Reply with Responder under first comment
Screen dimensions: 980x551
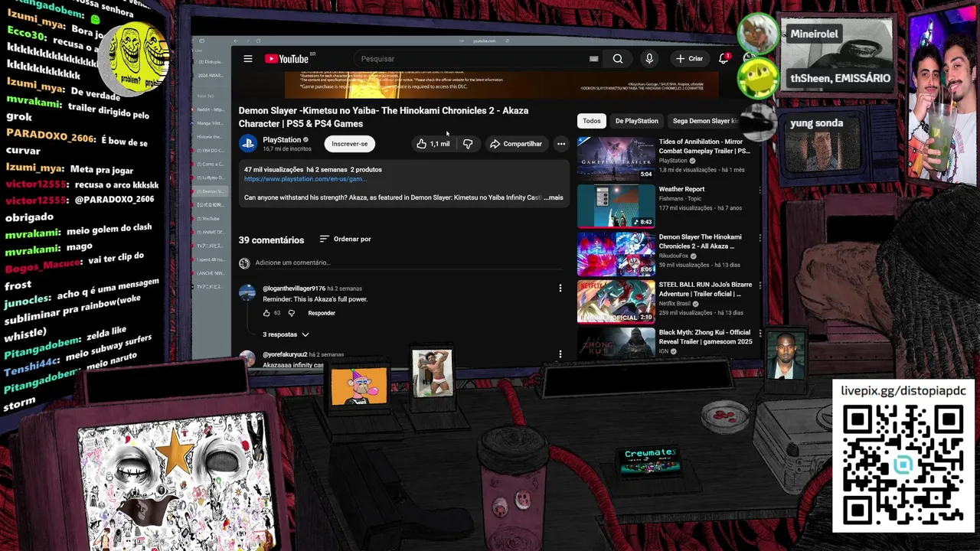click(322, 313)
